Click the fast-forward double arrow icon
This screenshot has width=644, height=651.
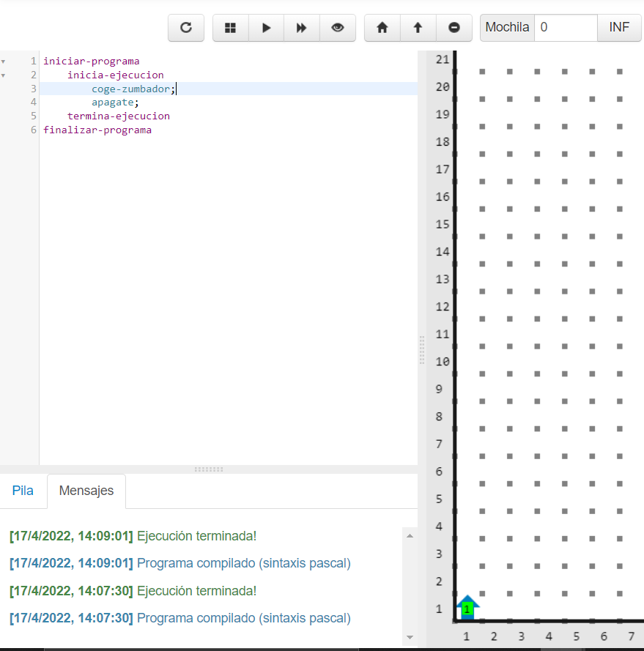pyautogui.click(x=301, y=28)
